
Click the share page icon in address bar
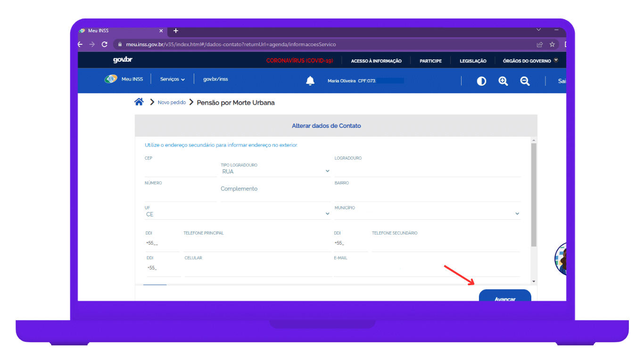[540, 44]
